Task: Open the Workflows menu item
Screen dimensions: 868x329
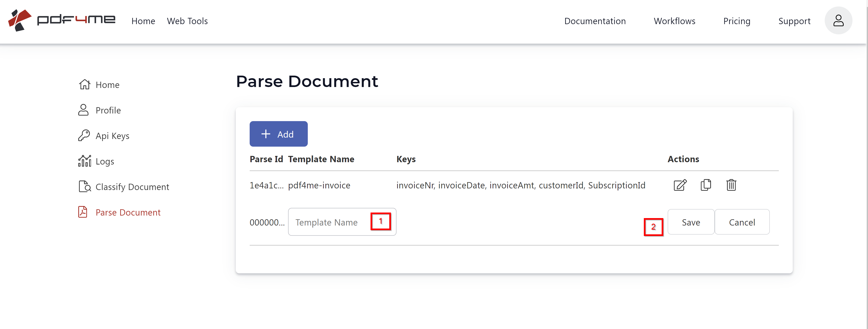Action: click(x=675, y=21)
